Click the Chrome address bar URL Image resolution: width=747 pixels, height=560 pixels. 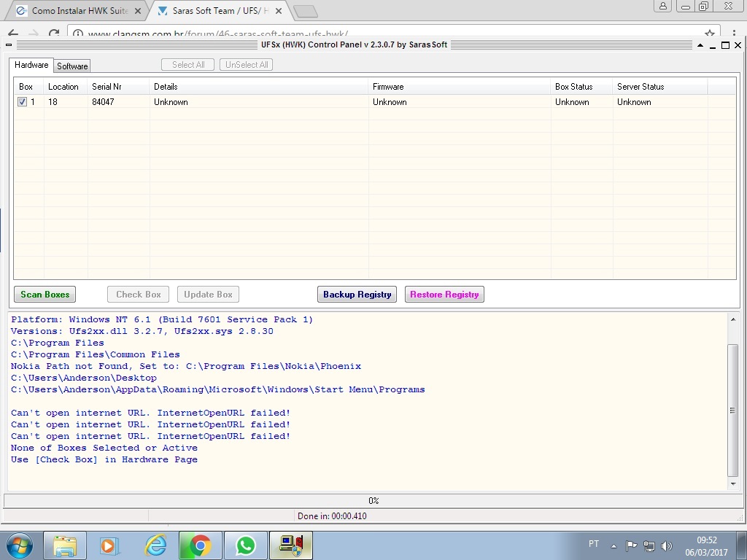tap(218, 34)
